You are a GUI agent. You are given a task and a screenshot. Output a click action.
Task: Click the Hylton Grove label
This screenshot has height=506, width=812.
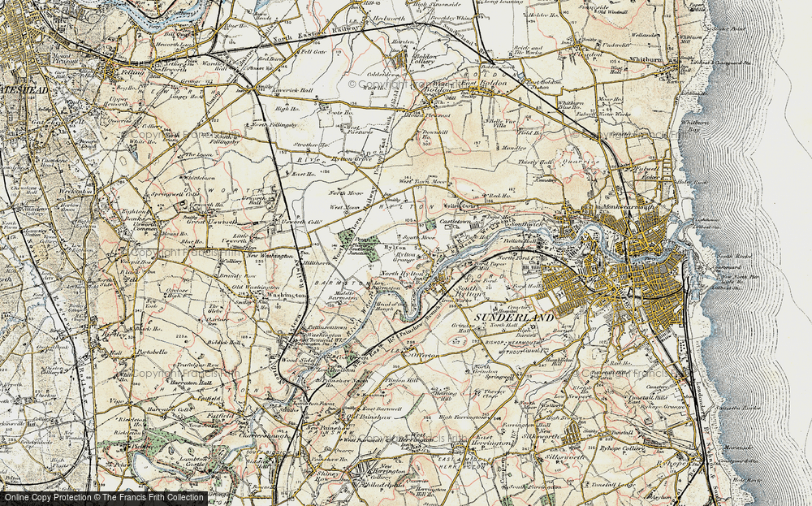352,158
